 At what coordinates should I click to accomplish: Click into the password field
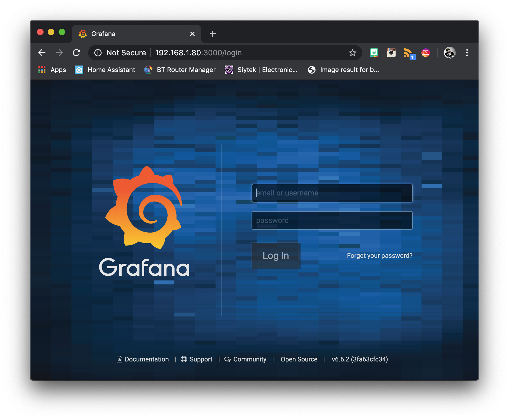332,220
